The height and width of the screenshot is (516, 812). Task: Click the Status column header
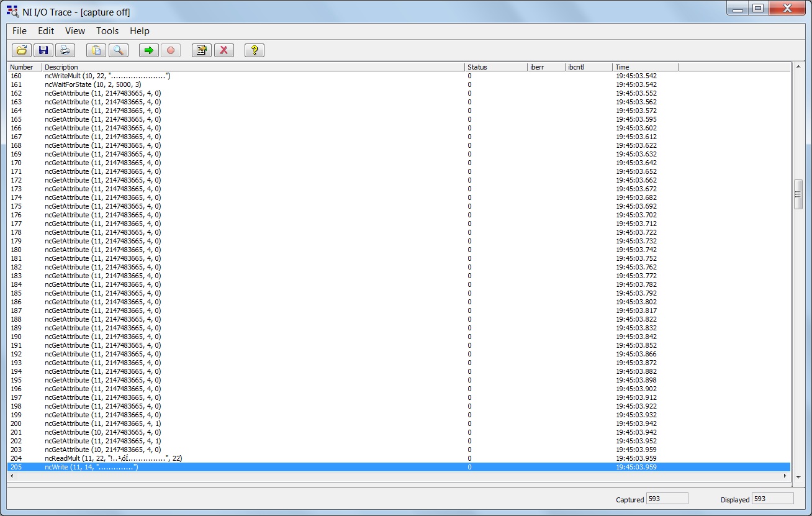pyautogui.click(x=495, y=67)
